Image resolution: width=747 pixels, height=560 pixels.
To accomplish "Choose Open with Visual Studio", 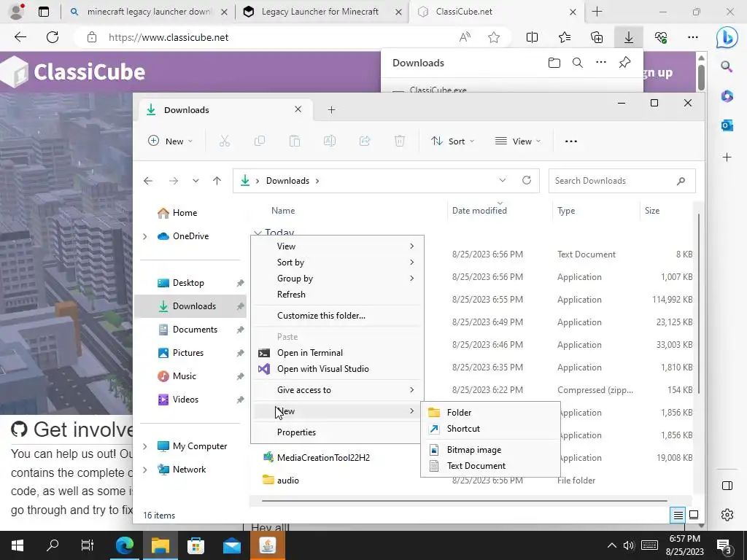I will click(337, 369).
